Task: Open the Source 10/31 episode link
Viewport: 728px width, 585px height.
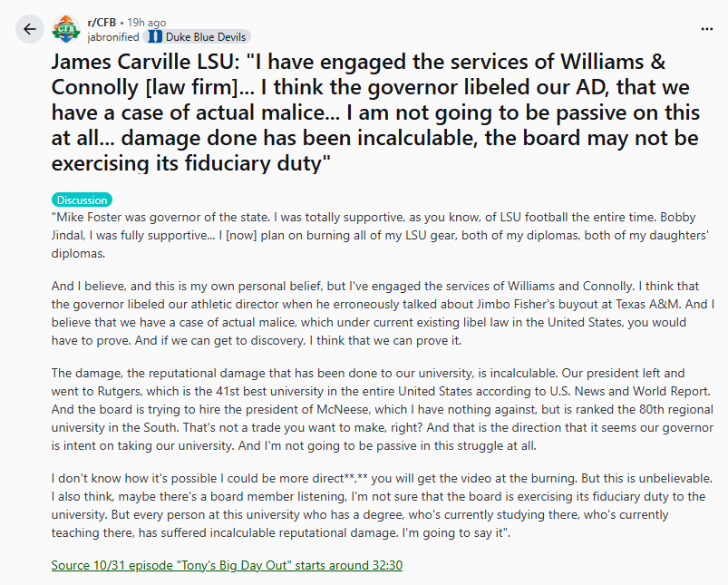Action: 227,565
